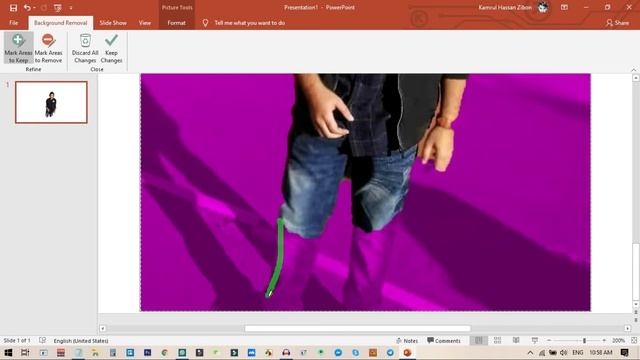Screen dimensions: 640x360
Task: Click 'Slide 1 of 1' in status bar
Action: [x=17, y=340]
